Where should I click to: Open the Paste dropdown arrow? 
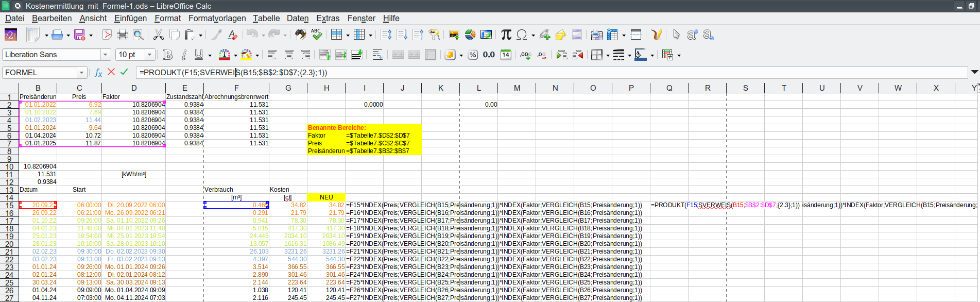[x=200, y=35]
